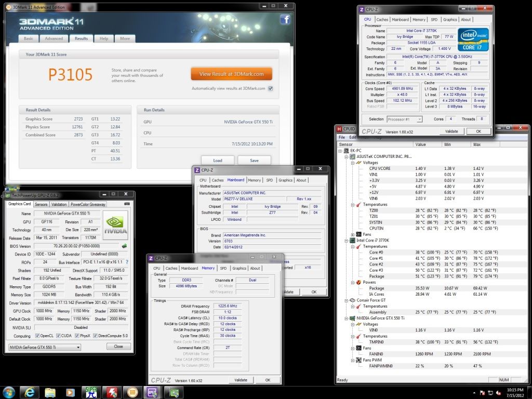Open Windows Media Player from the taskbar
Image resolution: width=532 pixels, height=399 pixels.
click(70, 393)
